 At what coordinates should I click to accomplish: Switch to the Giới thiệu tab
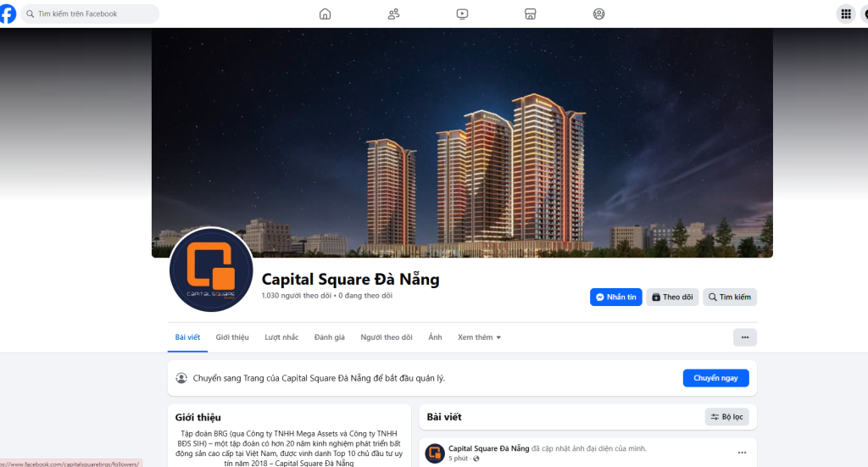click(232, 337)
